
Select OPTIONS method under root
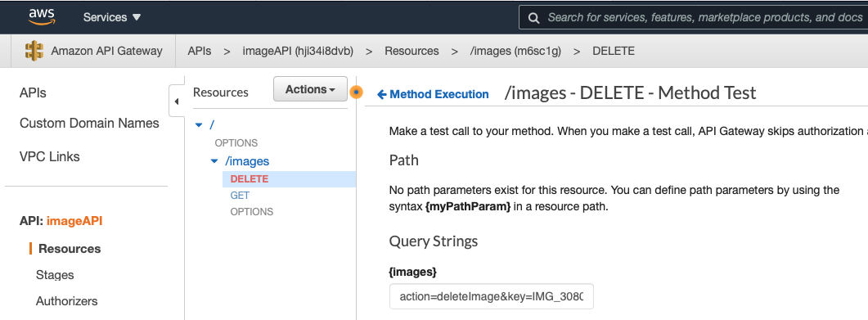[x=236, y=143]
